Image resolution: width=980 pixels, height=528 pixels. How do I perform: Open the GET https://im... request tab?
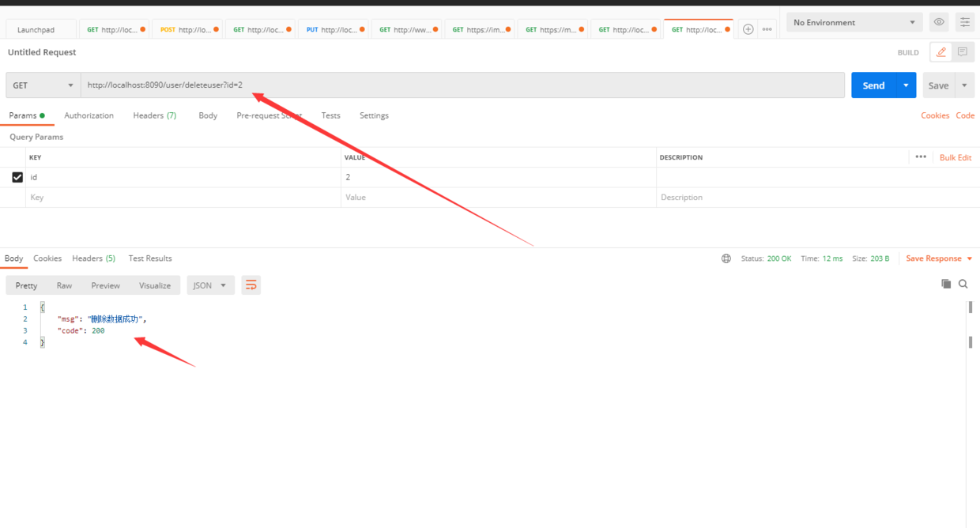[x=479, y=29]
